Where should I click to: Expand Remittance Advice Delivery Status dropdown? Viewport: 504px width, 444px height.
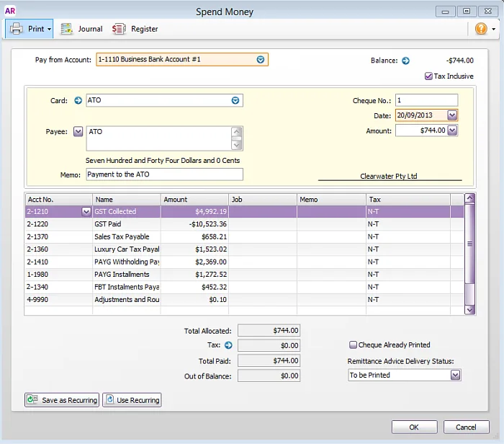tap(455, 376)
